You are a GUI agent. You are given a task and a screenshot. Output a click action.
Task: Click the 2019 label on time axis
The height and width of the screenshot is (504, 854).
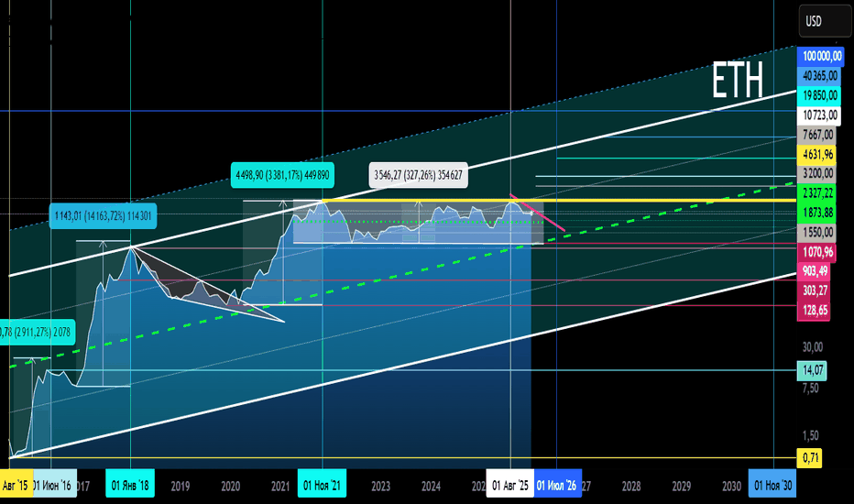pos(181,486)
